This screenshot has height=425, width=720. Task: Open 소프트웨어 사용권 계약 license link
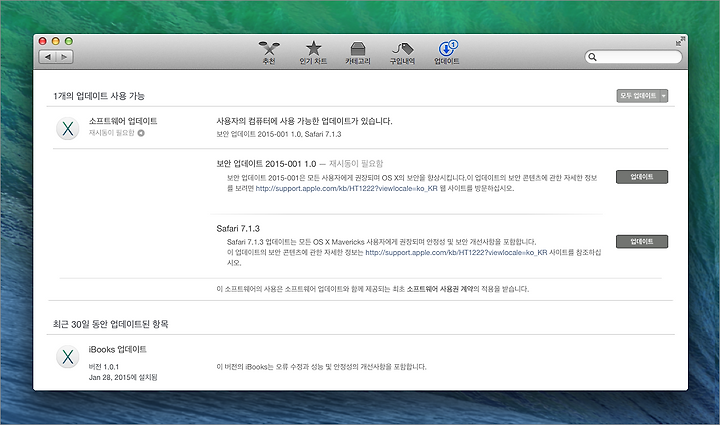coord(440,289)
